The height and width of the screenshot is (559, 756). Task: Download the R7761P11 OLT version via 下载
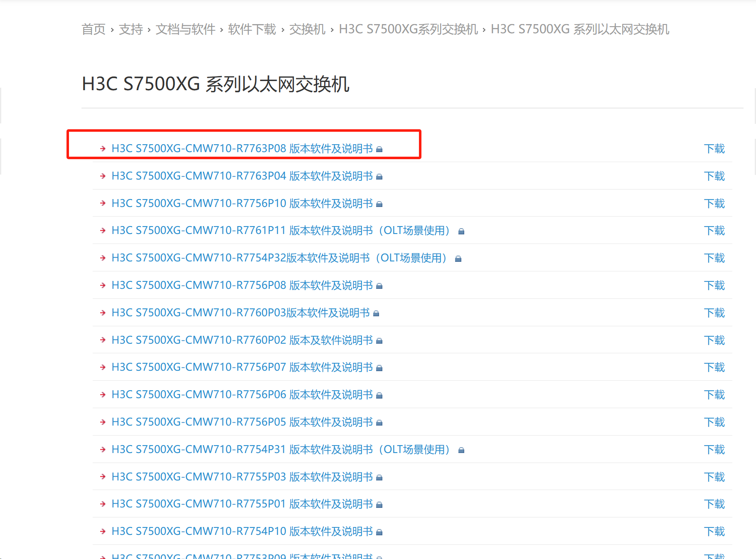tap(714, 230)
